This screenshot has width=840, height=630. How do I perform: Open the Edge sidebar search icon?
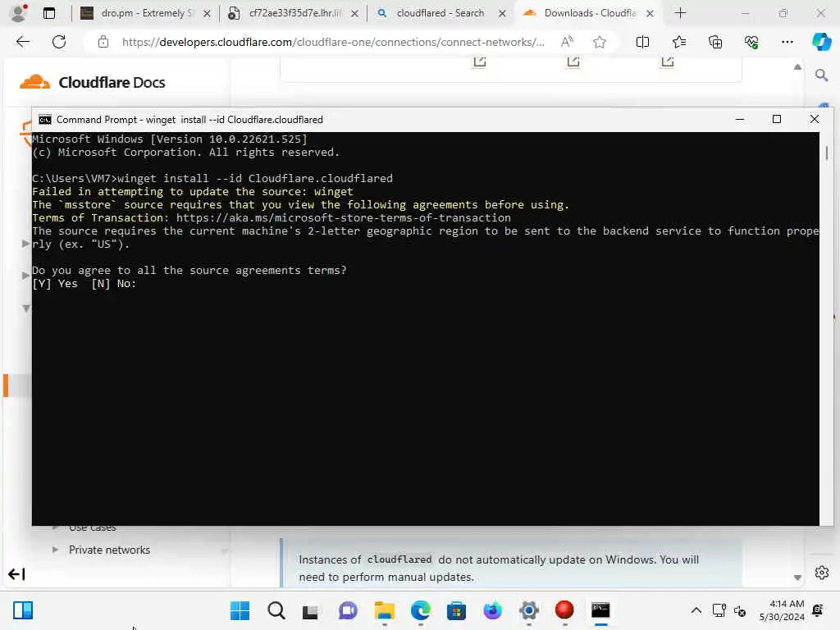pyautogui.click(x=821, y=75)
